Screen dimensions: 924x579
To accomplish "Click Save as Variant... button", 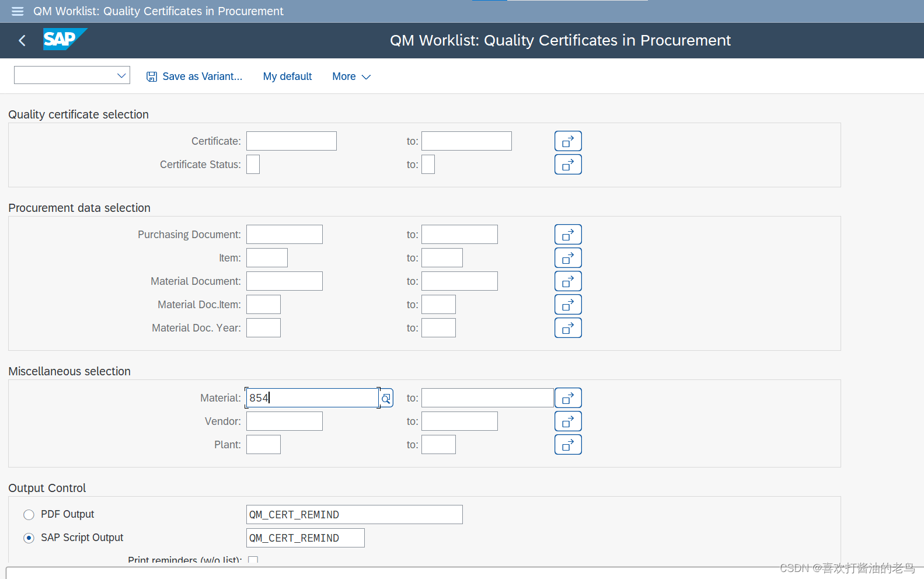I will pyautogui.click(x=194, y=76).
